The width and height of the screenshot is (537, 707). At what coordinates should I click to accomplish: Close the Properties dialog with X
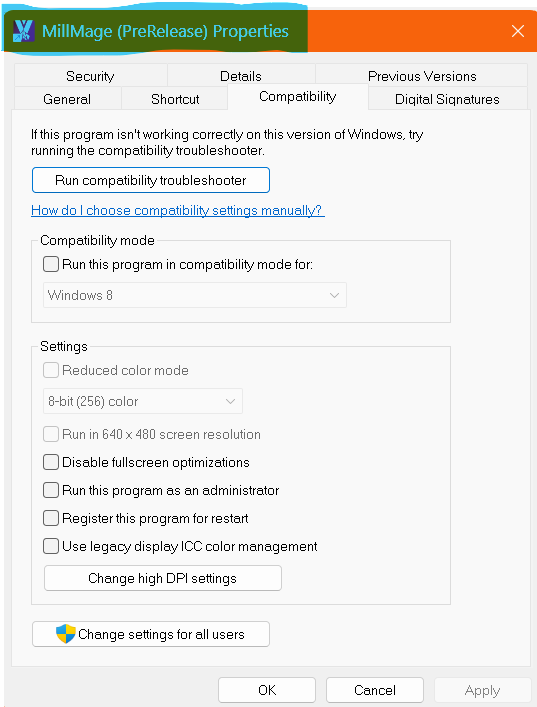pos(518,31)
